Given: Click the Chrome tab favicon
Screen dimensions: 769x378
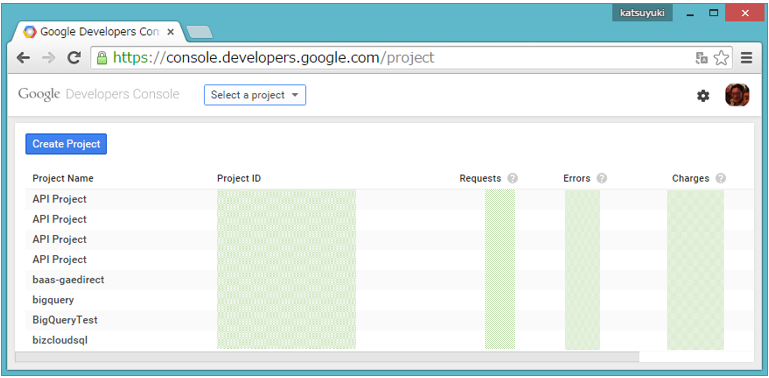Looking at the screenshot, I should (x=30, y=32).
